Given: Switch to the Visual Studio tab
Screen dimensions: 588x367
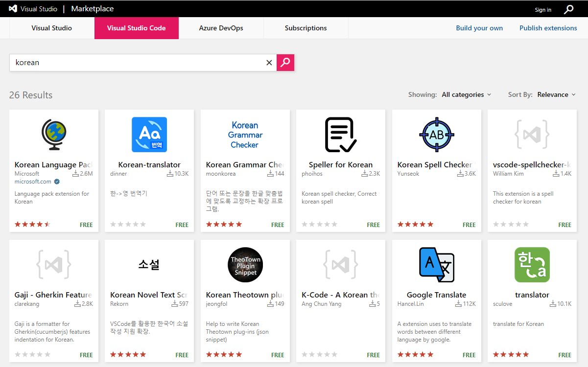Looking at the screenshot, I should coord(52,28).
